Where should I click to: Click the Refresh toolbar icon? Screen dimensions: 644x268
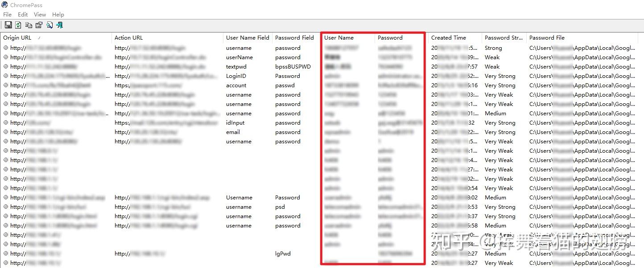click(x=18, y=25)
